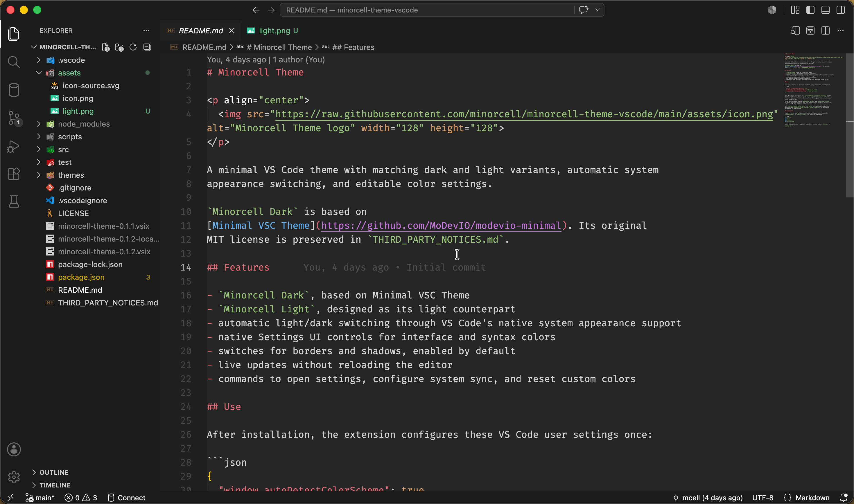Click the editor minimap

(x=814, y=90)
